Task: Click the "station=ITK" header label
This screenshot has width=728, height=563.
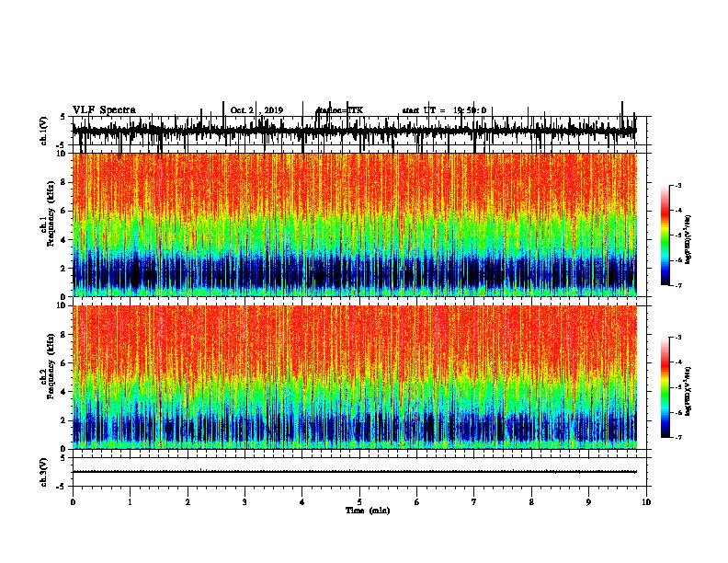Action: click(339, 110)
